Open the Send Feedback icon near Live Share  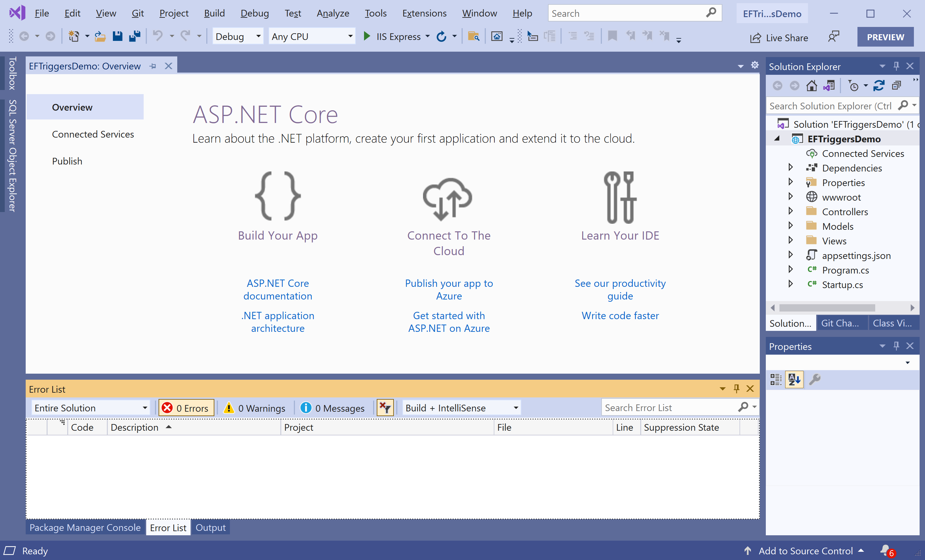click(833, 37)
